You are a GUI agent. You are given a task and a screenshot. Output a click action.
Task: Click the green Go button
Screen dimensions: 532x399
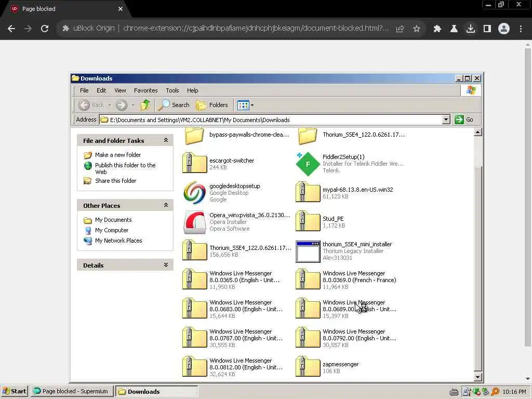(x=464, y=119)
